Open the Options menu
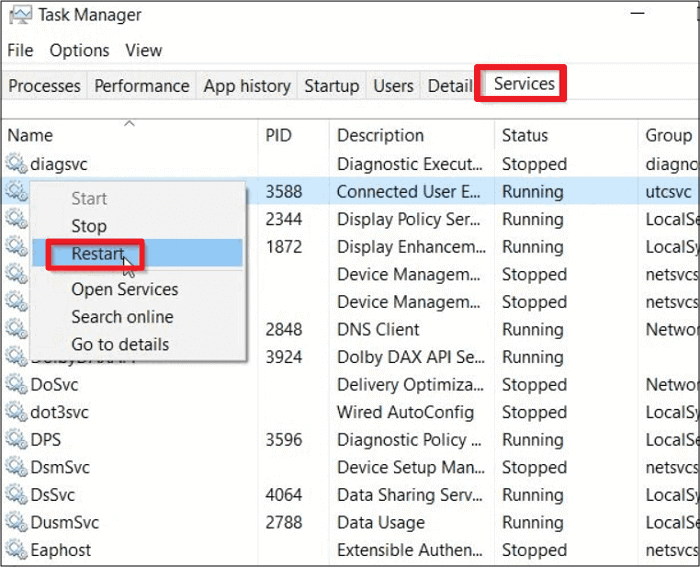 point(79,50)
